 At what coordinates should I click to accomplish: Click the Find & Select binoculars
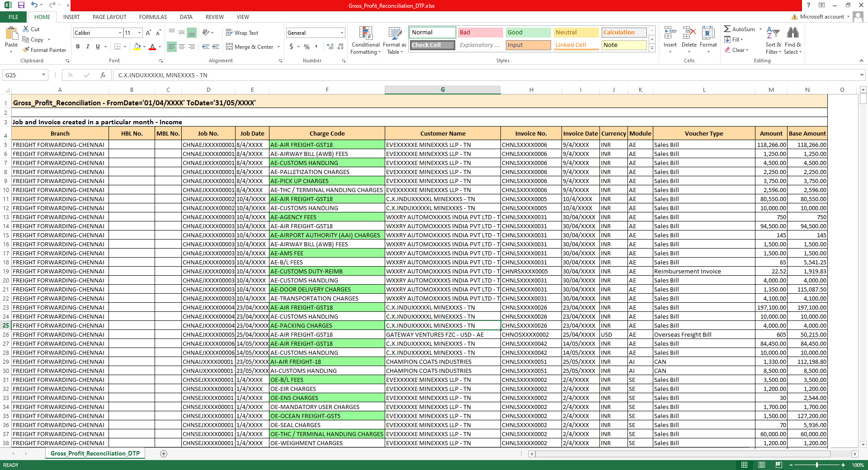[x=793, y=41]
